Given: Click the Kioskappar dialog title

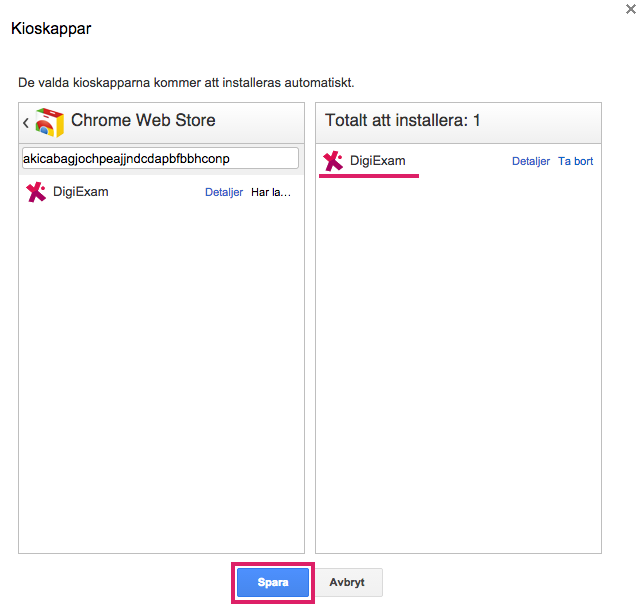Looking at the screenshot, I should tap(51, 28).
